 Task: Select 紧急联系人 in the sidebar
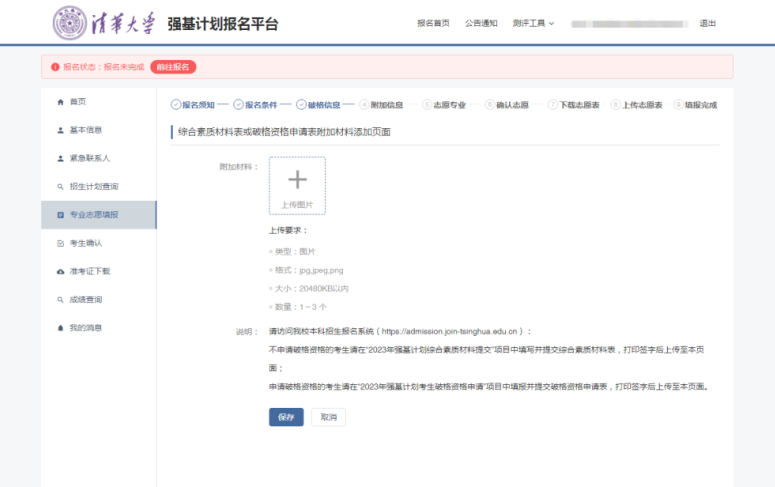pyautogui.click(x=99, y=158)
